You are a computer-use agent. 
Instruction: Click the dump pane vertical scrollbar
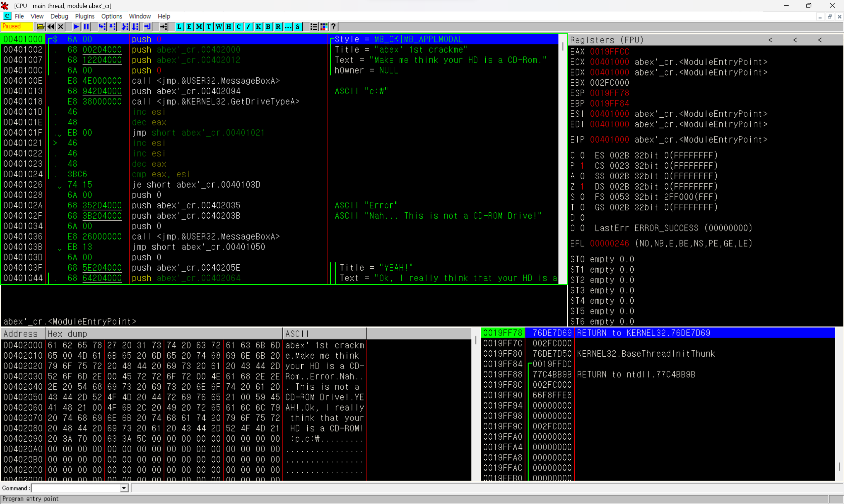475,404
